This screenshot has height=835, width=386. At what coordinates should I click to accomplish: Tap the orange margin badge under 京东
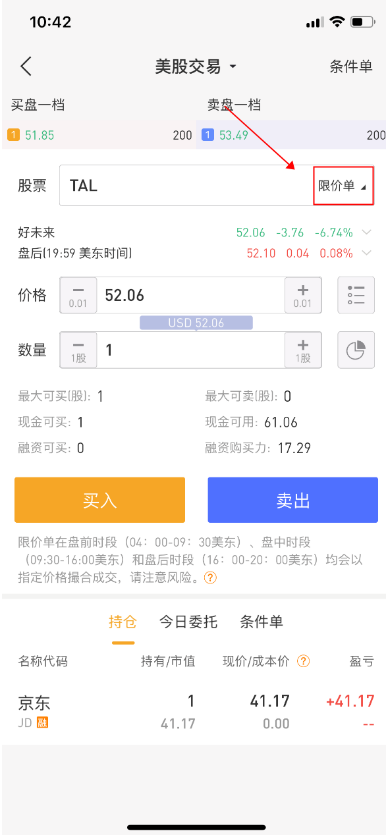point(42,723)
